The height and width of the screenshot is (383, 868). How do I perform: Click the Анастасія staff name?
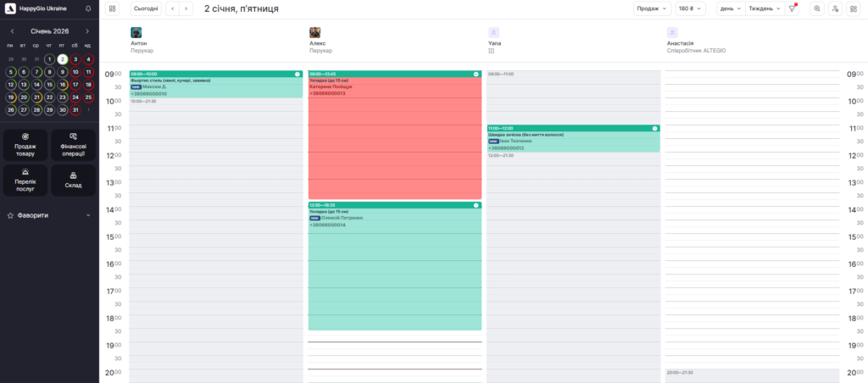(681, 43)
